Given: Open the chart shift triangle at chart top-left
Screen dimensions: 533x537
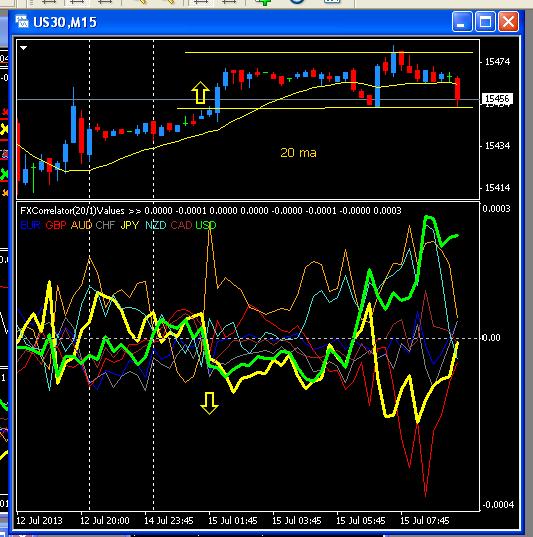Looking at the screenshot, I should coord(23,48).
